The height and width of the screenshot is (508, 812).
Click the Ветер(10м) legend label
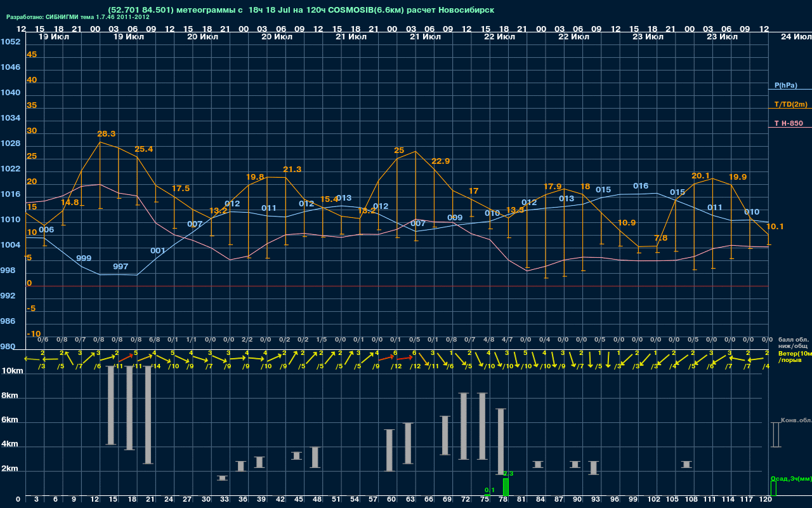pyautogui.click(x=795, y=352)
